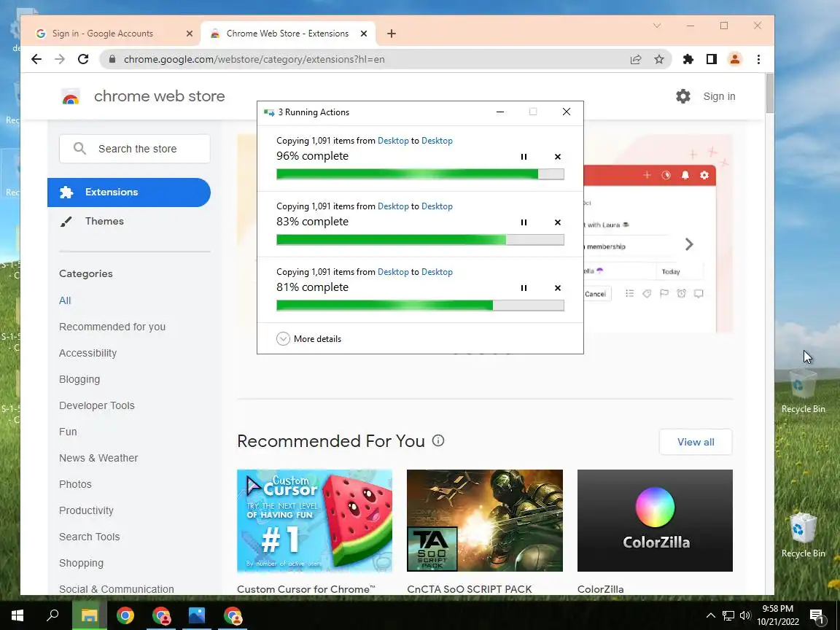
Task: Go back to the previous page
Action: pos(36,59)
